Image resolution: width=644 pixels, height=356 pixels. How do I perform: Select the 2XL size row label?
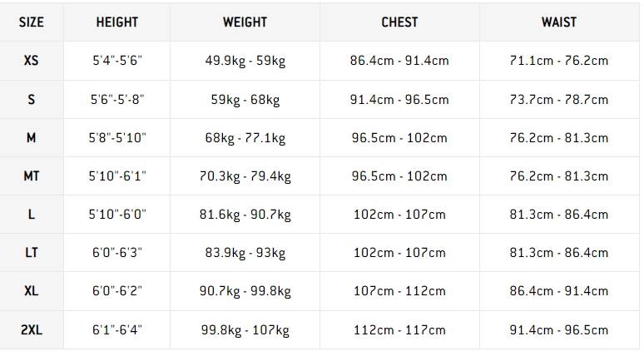coord(32,330)
